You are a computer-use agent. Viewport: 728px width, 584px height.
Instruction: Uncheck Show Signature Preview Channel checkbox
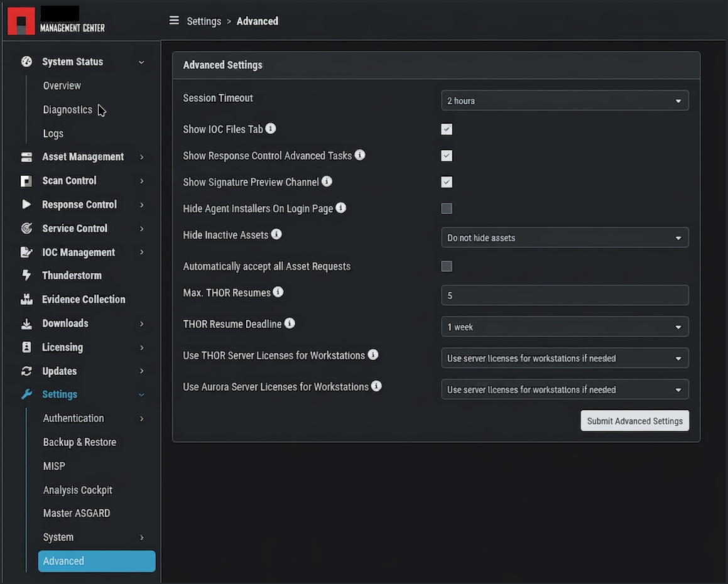(447, 182)
